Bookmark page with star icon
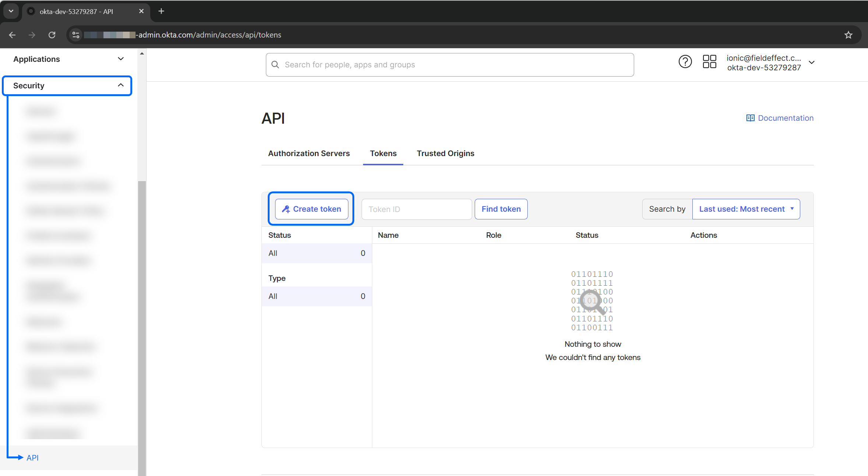Image resolution: width=868 pixels, height=476 pixels. [848, 35]
